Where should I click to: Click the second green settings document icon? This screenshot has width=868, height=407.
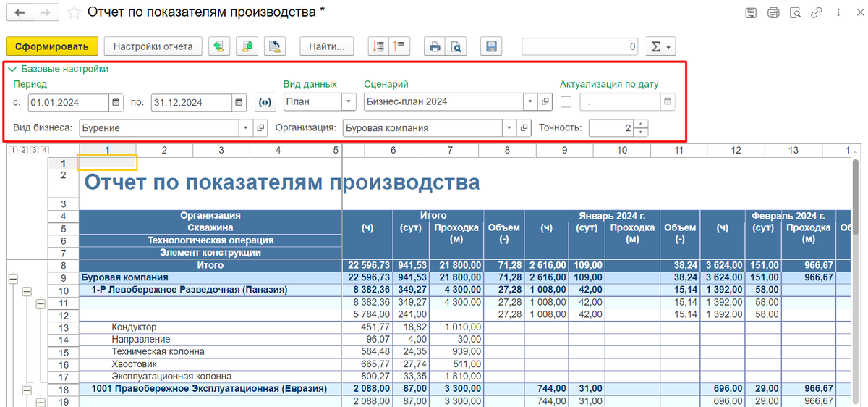[247, 46]
